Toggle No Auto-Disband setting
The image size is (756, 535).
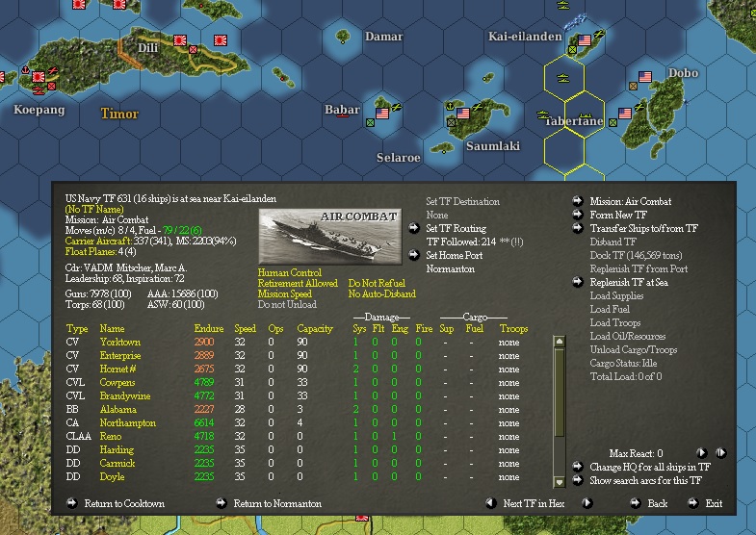click(382, 293)
